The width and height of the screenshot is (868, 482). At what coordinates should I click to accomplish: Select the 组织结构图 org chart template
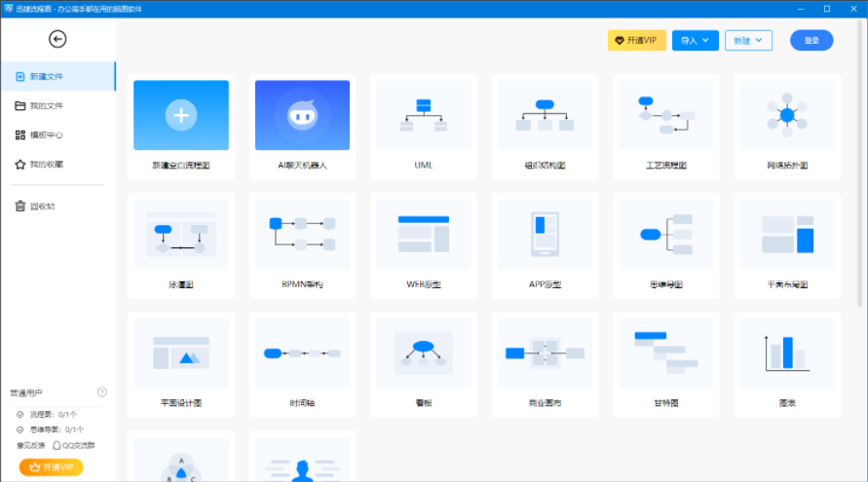(x=545, y=125)
